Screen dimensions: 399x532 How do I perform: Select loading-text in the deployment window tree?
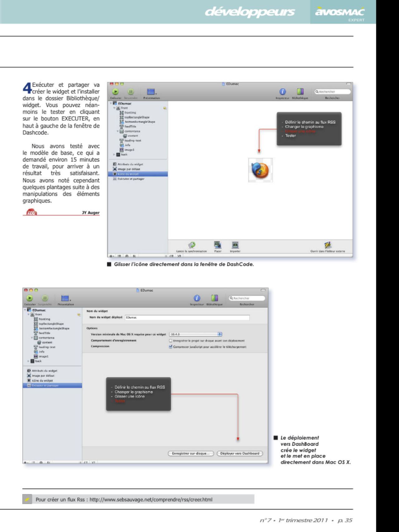click(x=45, y=347)
